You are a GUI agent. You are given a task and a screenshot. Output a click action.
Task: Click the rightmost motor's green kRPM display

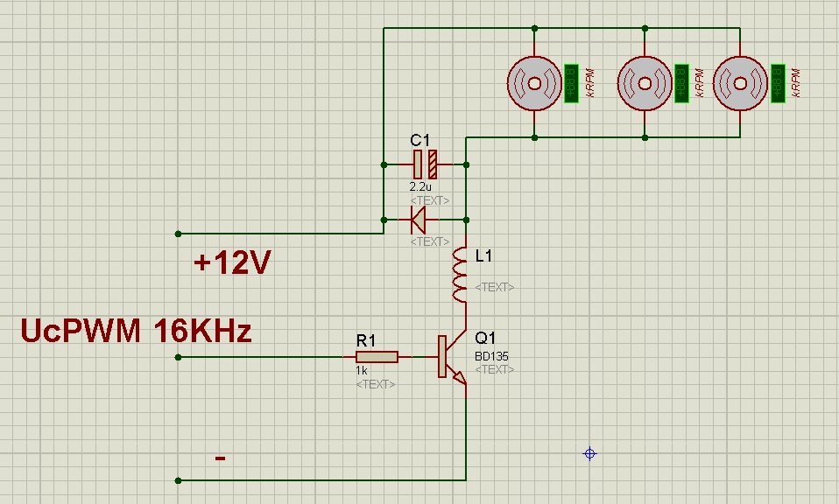click(x=778, y=83)
